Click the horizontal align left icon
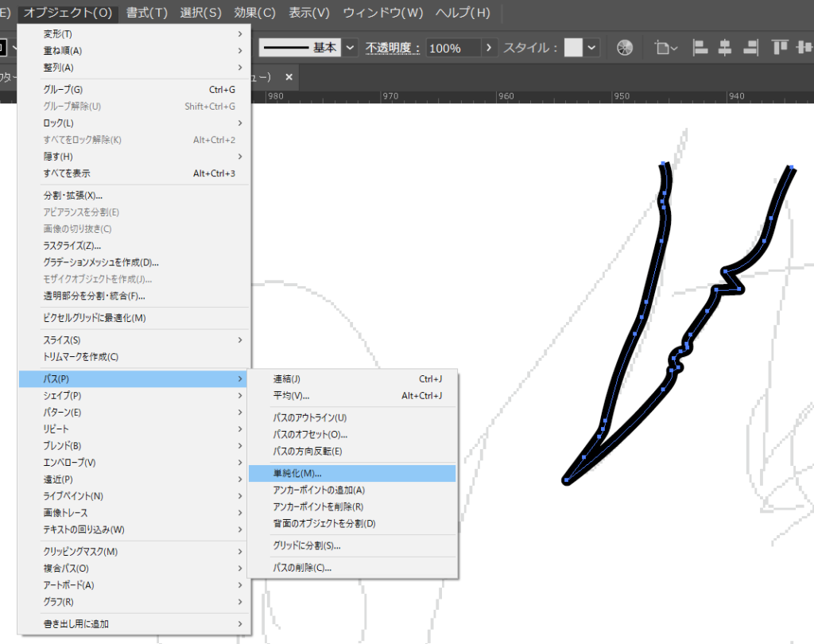This screenshot has width=814, height=644. pos(700,48)
